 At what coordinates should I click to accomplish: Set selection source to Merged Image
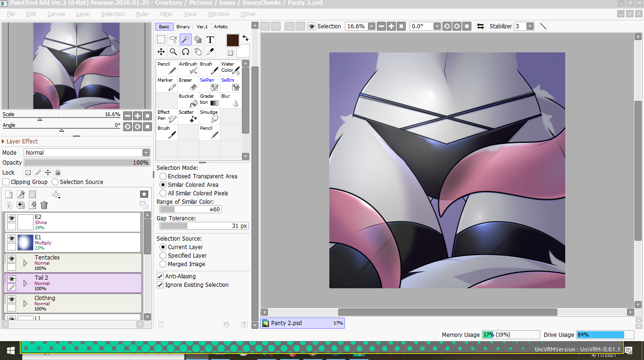(x=163, y=264)
